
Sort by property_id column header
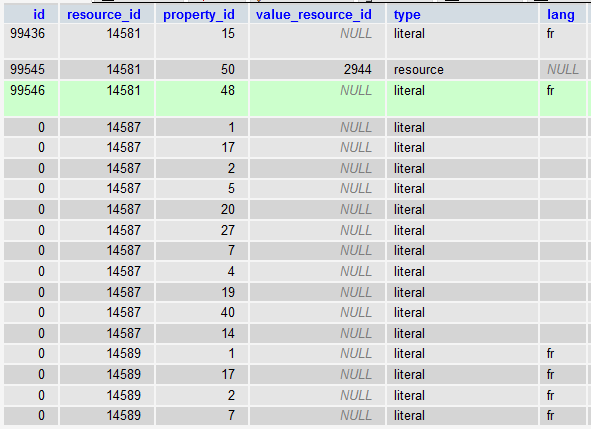click(199, 15)
